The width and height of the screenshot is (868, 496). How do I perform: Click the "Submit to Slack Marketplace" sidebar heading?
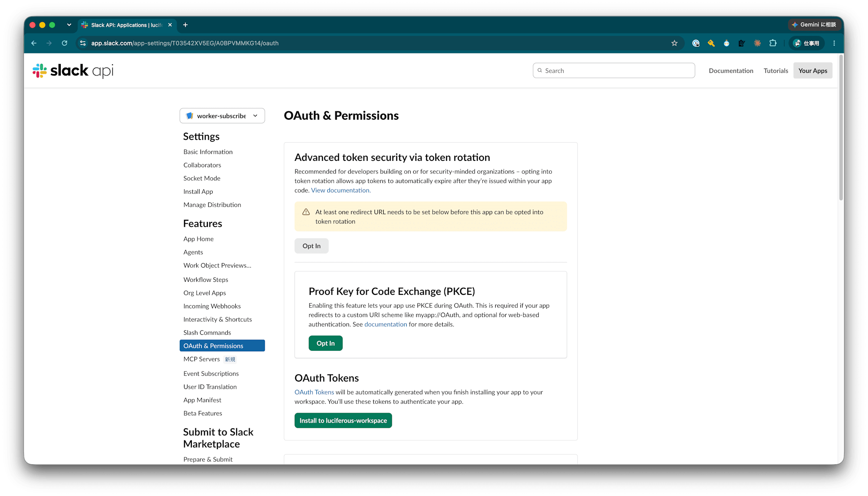[x=218, y=438]
